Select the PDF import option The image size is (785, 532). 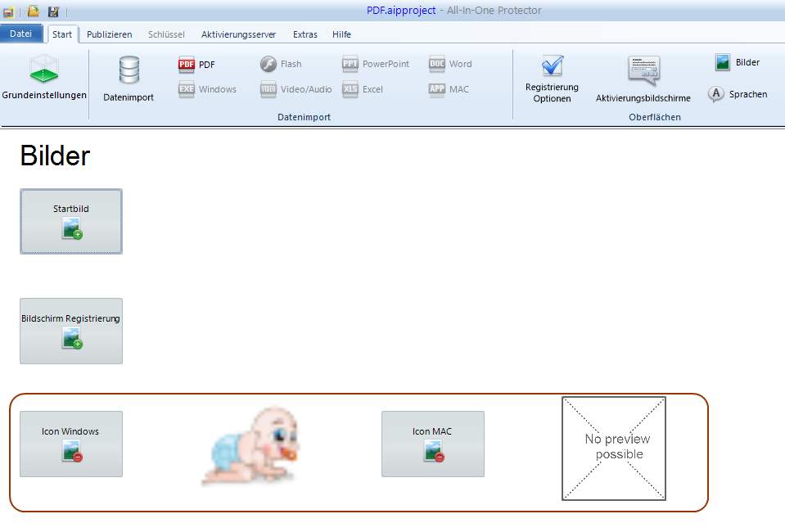coord(197,65)
